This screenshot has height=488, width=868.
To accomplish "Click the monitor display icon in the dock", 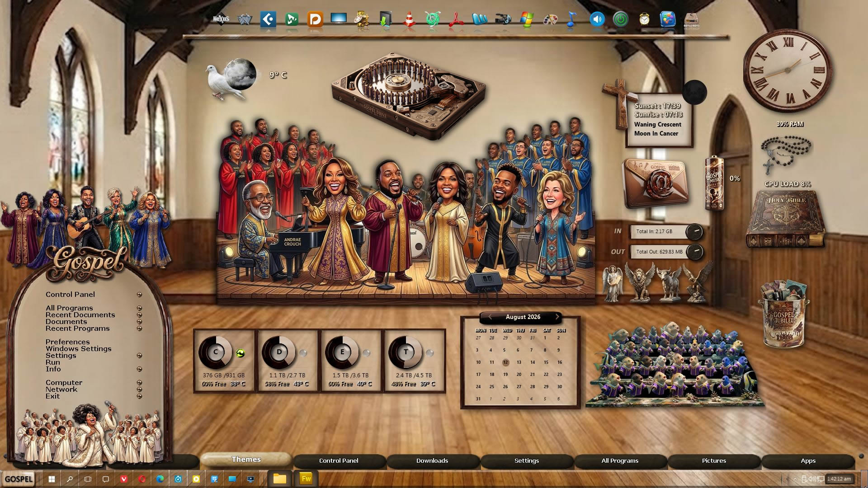I will 339,19.
